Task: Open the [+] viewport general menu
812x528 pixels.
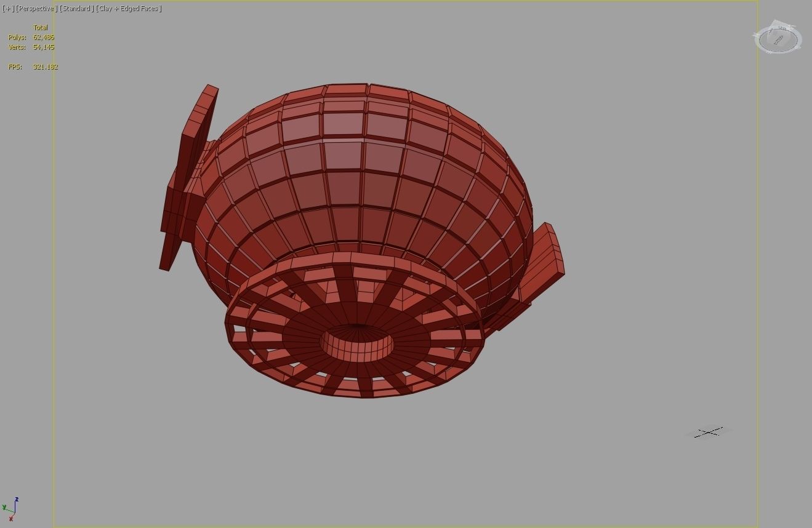Action: [8, 9]
